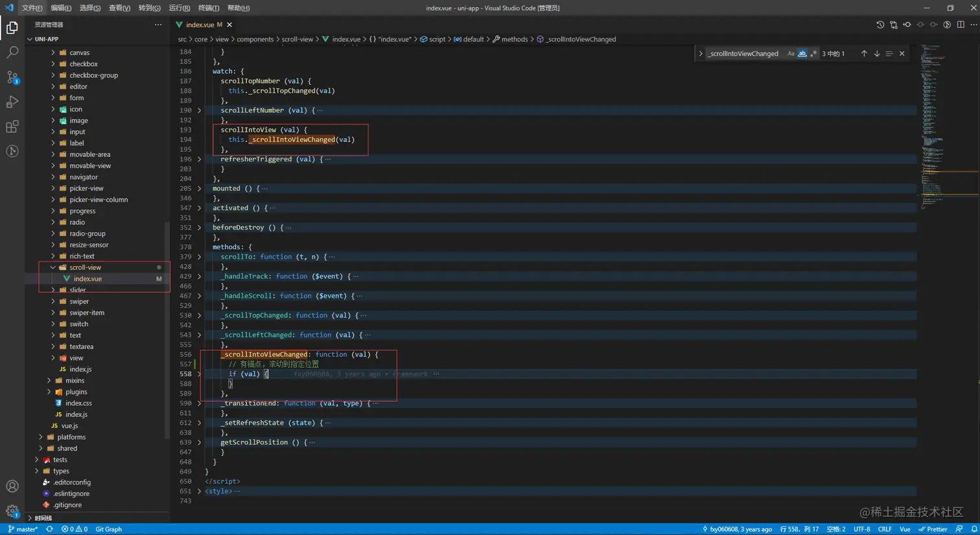This screenshot has width=980, height=535.
Task: Open the 运行(R) menu
Action: click(179, 8)
